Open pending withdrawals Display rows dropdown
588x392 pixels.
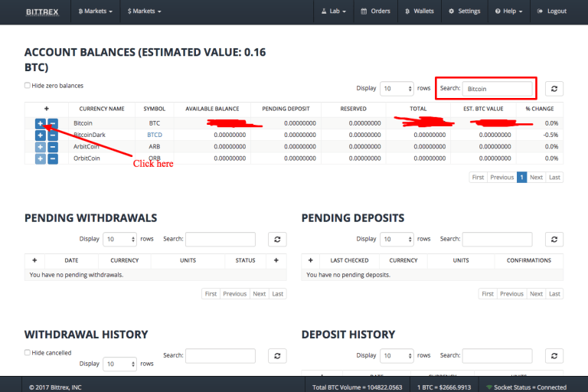pyautogui.click(x=120, y=240)
